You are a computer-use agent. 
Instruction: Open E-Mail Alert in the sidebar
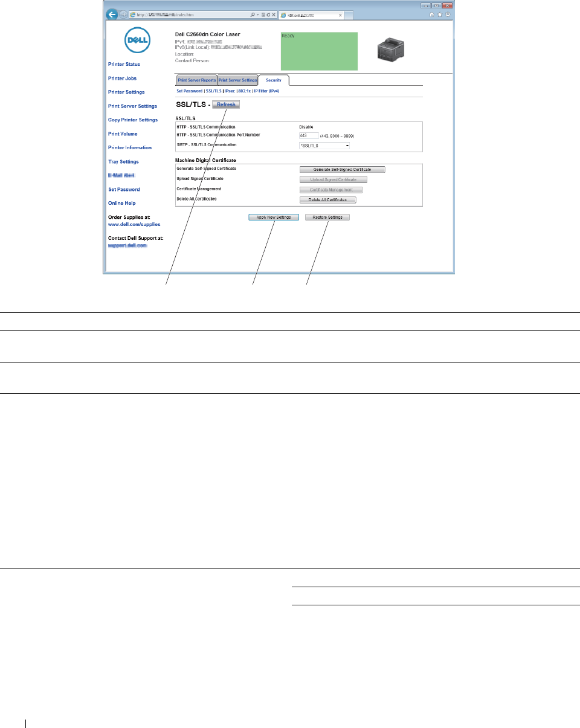click(x=121, y=175)
